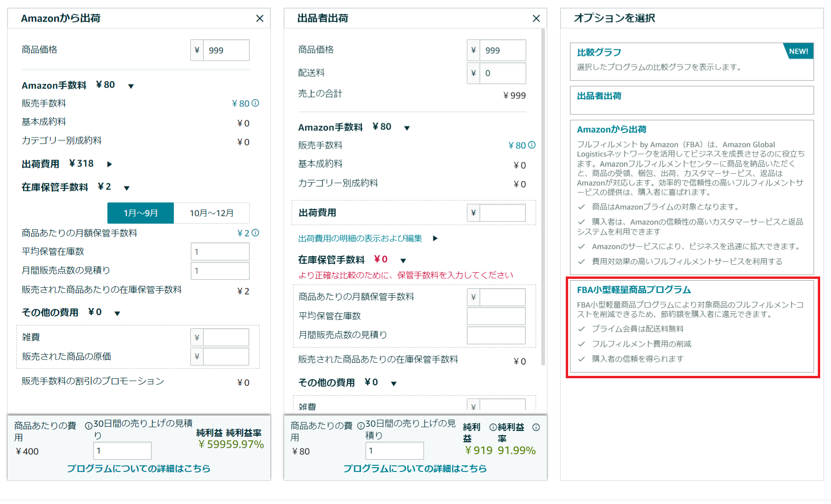Open プログラムについての詳細はこちら in 出品者出荷 panel
Image resolution: width=831 pixels, height=504 pixels.
click(x=415, y=469)
